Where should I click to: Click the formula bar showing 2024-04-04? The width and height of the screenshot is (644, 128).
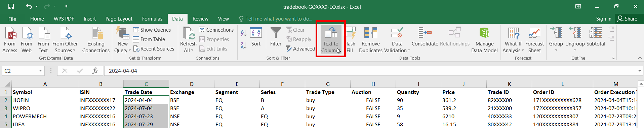(370, 71)
